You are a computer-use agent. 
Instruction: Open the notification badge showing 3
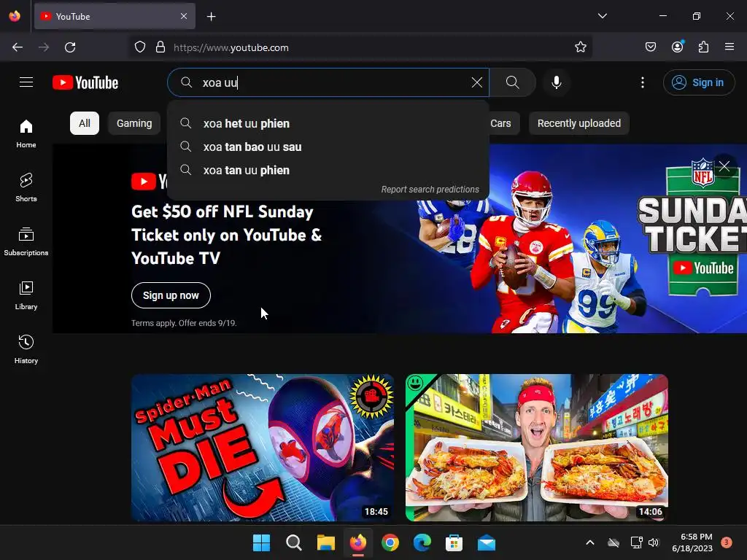[727, 542]
